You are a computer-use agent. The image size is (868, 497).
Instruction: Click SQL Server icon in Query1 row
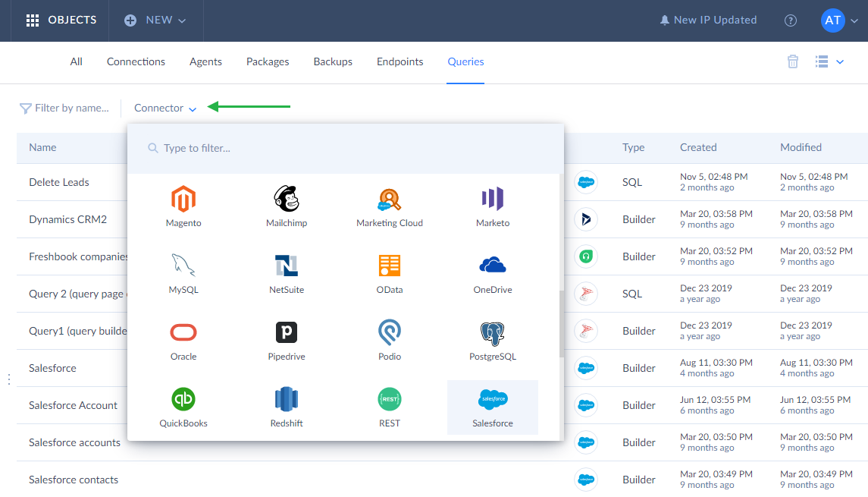click(x=586, y=331)
